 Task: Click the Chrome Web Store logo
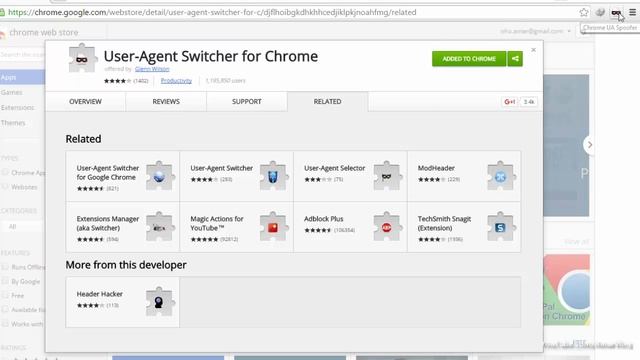pyautogui.click(x=39, y=32)
